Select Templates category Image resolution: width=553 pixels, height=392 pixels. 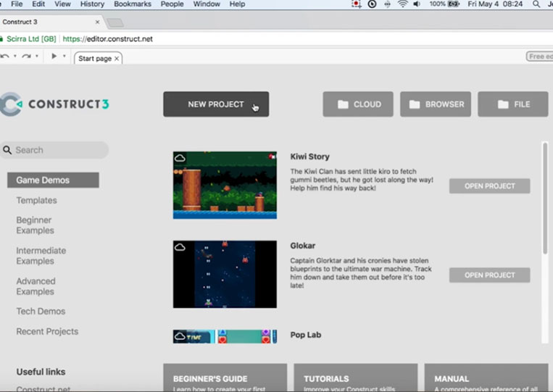(36, 200)
